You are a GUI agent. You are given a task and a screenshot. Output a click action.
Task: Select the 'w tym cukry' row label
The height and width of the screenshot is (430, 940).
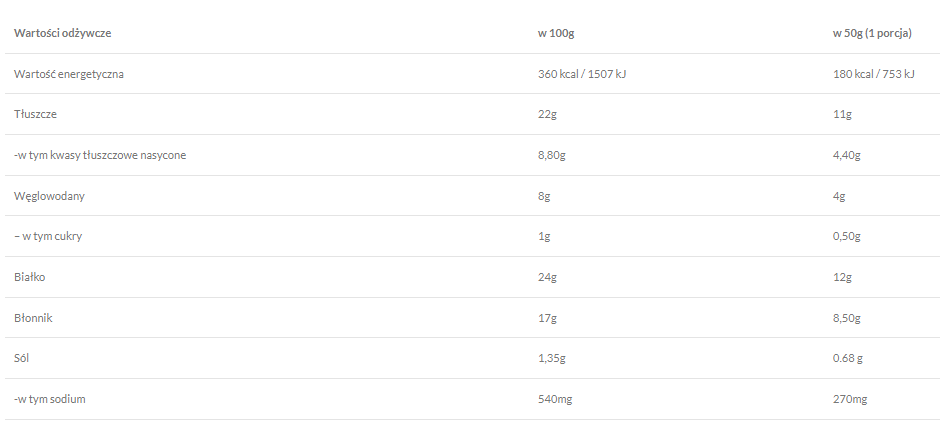pos(54,236)
